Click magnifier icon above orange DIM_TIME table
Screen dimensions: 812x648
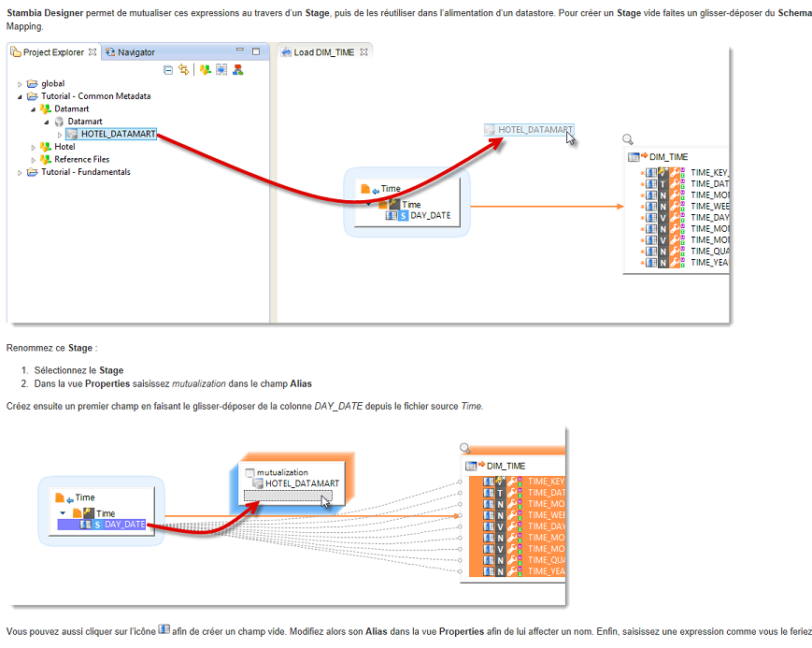(465, 448)
